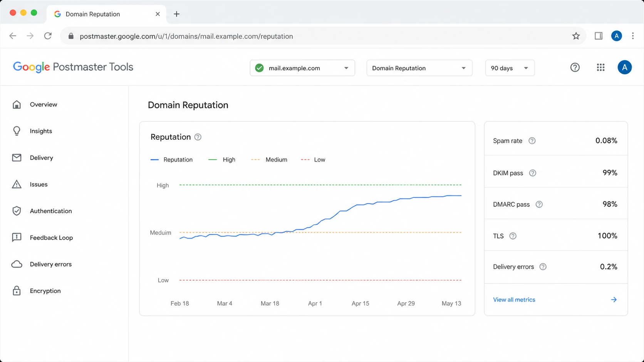Click the Google Postmaster Tools logo
This screenshot has width=644, height=362.
tap(73, 67)
